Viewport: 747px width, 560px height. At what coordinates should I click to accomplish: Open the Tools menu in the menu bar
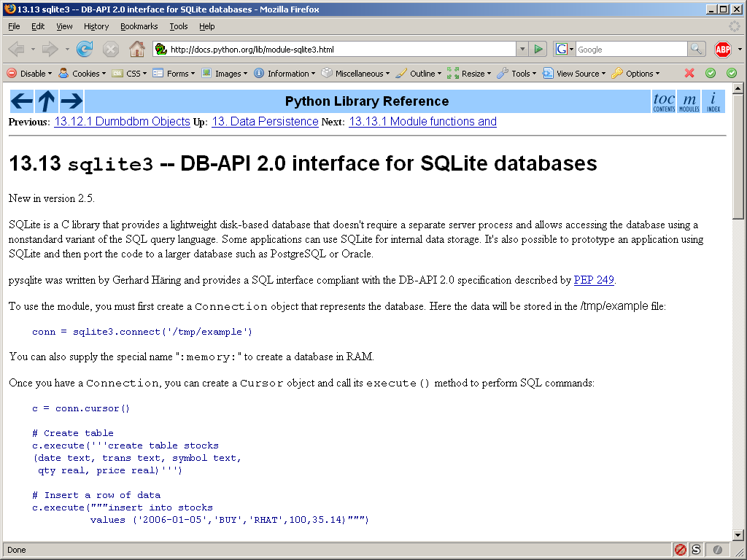(179, 26)
